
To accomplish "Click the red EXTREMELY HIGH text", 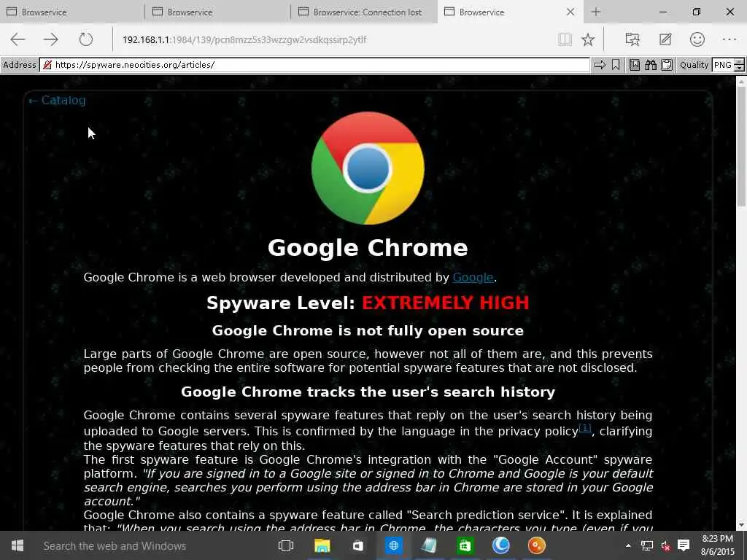I will pyautogui.click(x=446, y=303).
